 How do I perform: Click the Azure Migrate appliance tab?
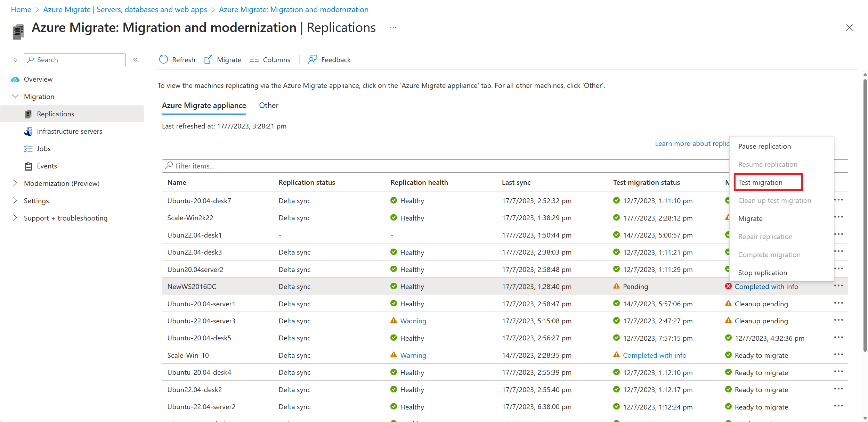click(x=204, y=105)
